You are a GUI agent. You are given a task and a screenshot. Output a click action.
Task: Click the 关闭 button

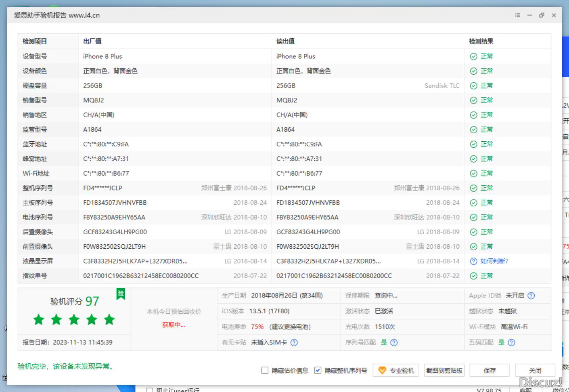click(x=535, y=370)
